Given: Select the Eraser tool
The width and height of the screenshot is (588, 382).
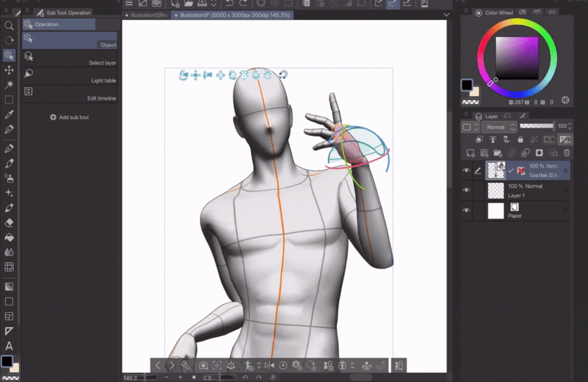Looking at the screenshot, I should [9, 223].
